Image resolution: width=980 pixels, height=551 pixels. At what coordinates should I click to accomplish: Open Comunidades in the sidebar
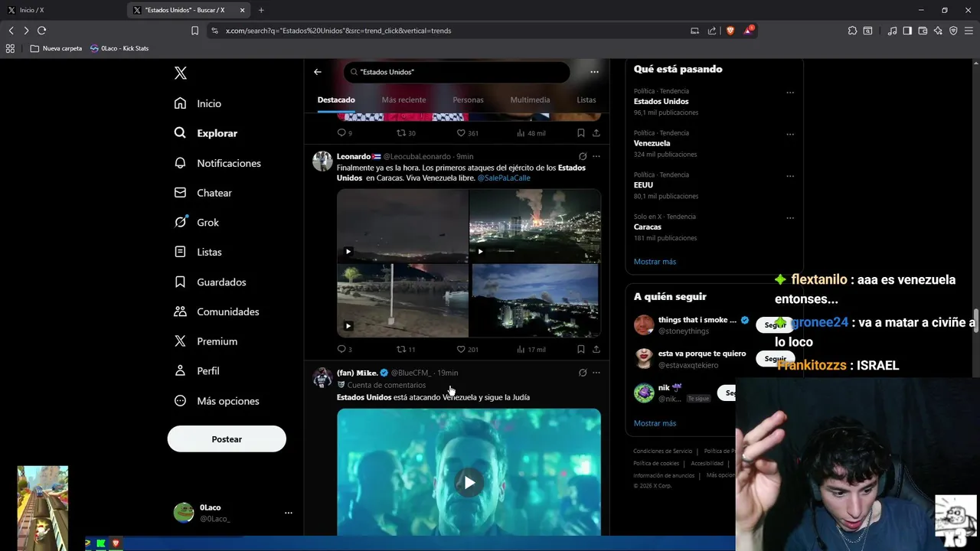click(217, 311)
